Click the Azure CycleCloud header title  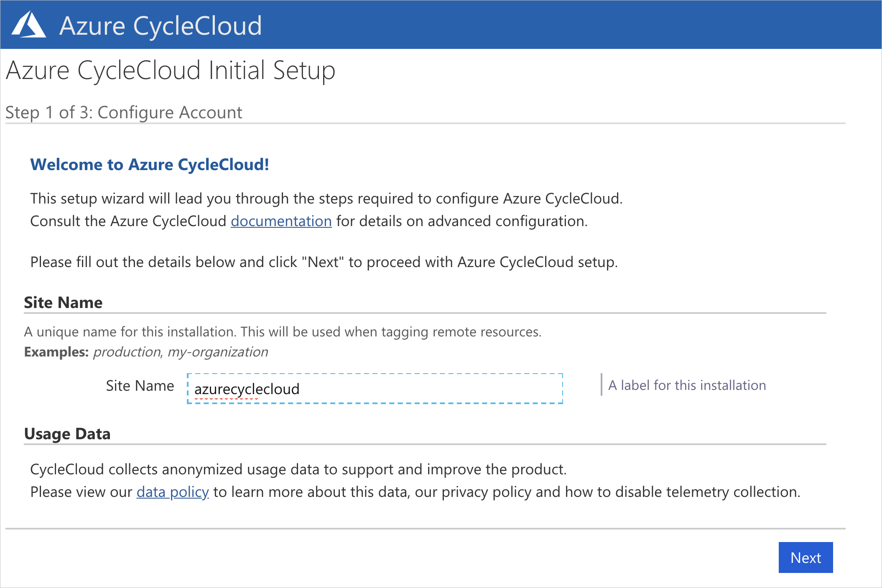(x=161, y=26)
